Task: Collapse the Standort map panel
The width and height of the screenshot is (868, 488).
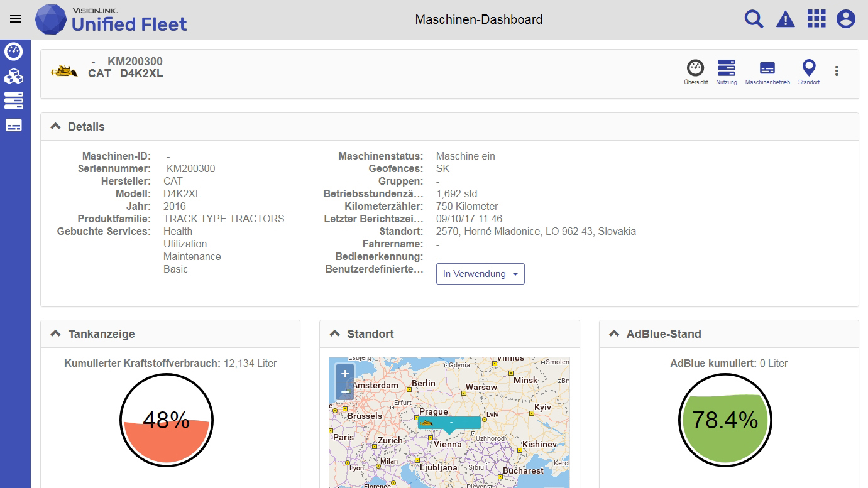Action: 335,333
